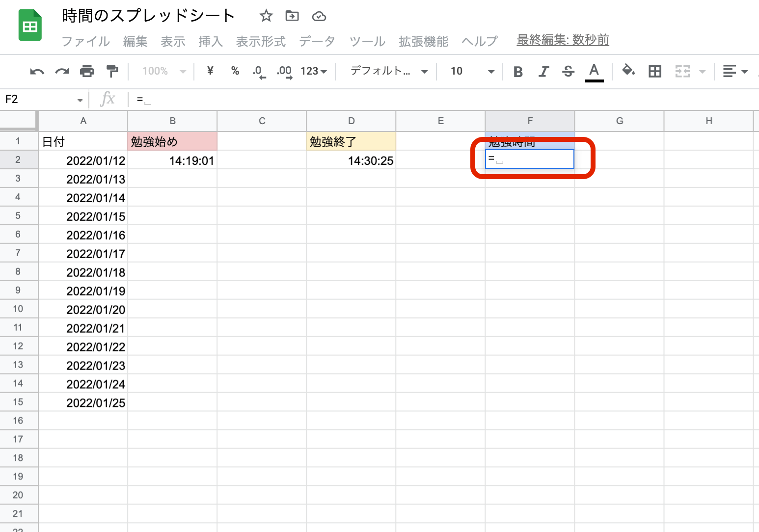Click the merge cells icon
The width and height of the screenshot is (759, 532).
[x=682, y=72]
